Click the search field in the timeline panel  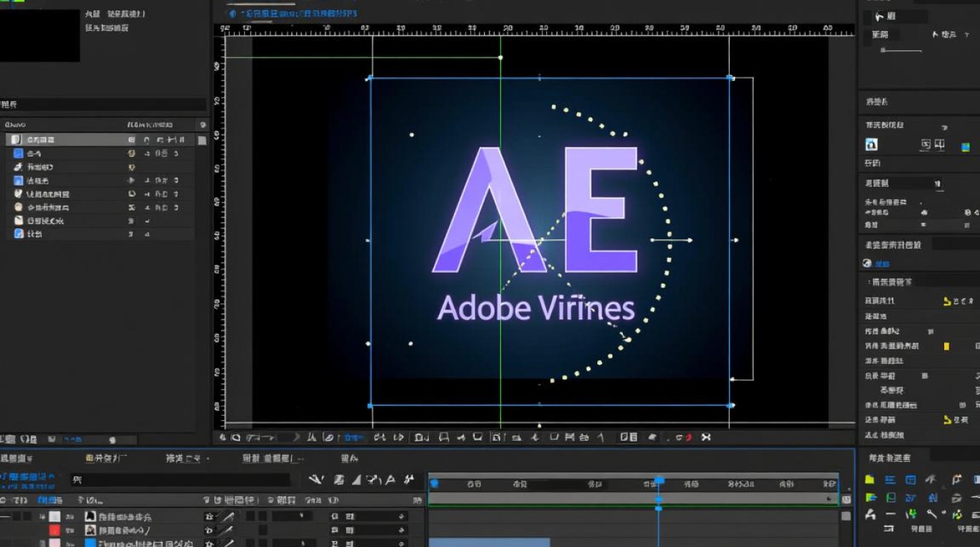click(x=180, y=479)
